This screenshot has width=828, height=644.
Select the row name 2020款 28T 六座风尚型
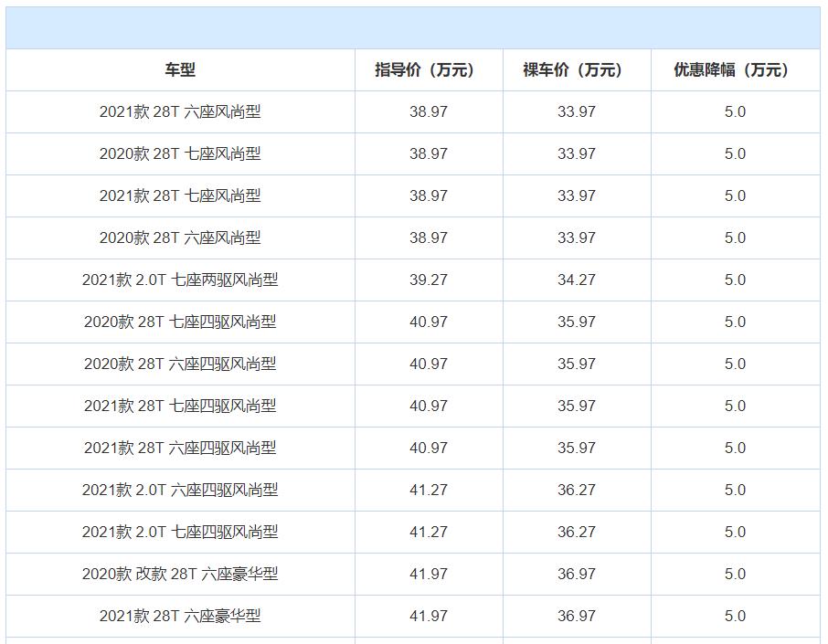180,238
